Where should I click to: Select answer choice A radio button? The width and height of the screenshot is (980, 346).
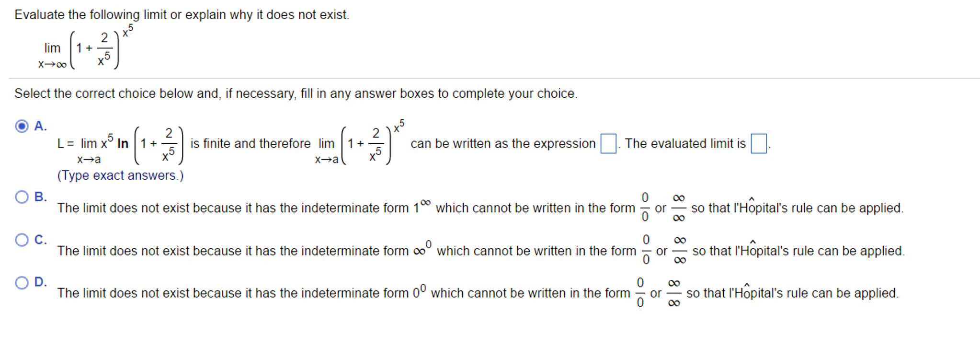[22, 127]
